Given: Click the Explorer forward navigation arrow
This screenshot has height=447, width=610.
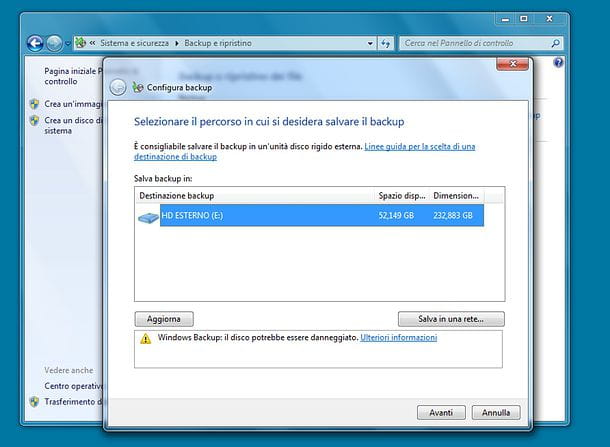Looking at the screenshot, I should (55, 43).
